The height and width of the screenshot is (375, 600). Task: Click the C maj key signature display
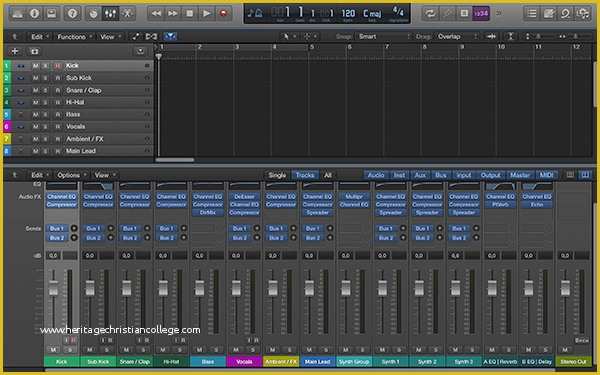tap(372, 14)
